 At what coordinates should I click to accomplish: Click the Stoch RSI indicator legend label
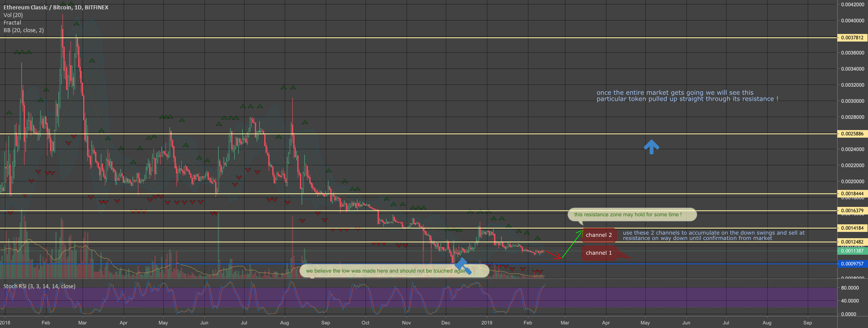pyautogui.click(x=39, y=286)
